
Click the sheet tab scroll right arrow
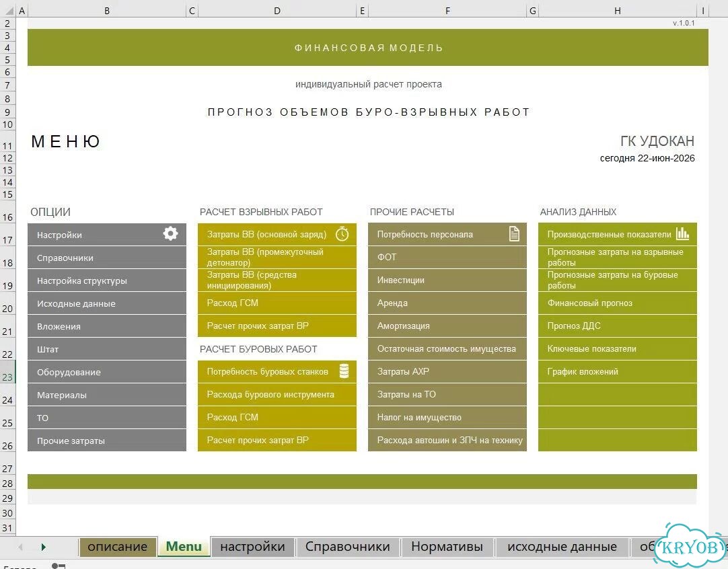point(43,547)
